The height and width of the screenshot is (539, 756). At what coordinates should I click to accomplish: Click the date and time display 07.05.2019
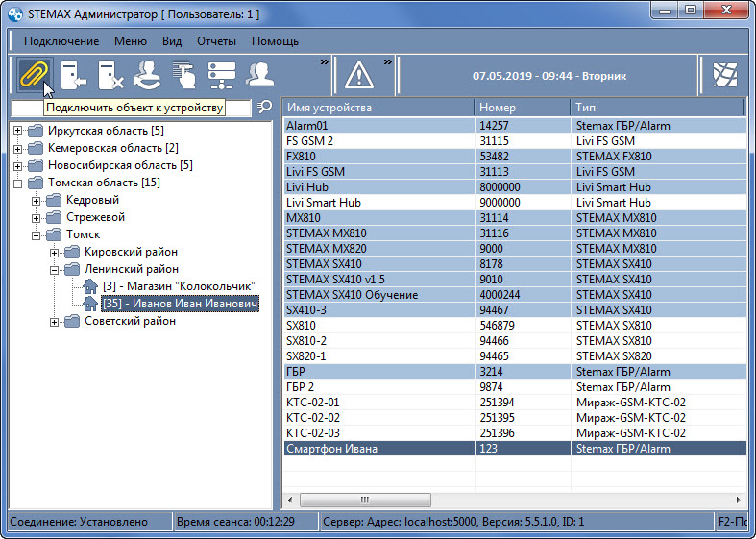pos(549,76)
